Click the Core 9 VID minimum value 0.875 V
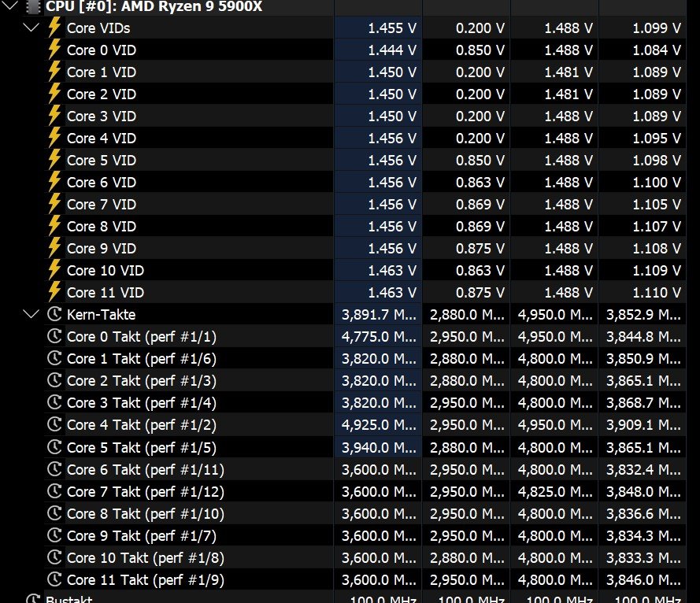This screenshot has width=700, height=603. (480, 249)
